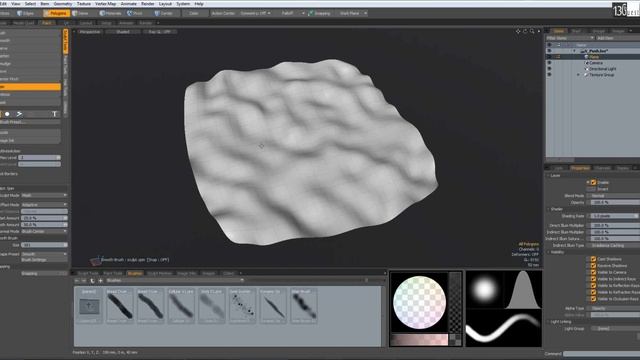Select the Center mode icon

click(157, 13)
